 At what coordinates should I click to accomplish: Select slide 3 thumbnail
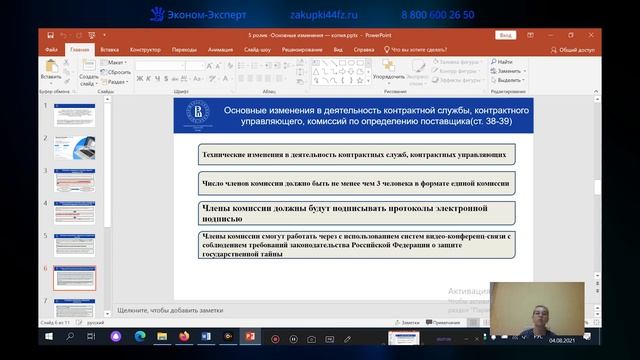click(74, 180)
